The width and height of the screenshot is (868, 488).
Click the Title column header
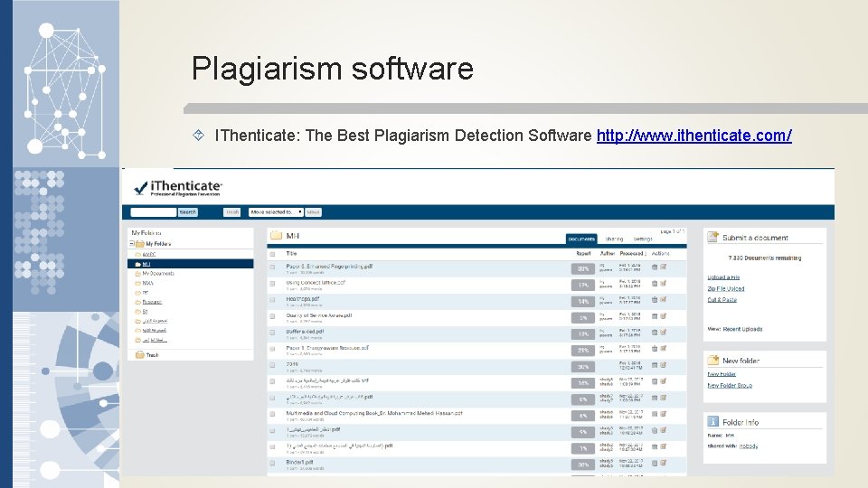pos(291,253)
